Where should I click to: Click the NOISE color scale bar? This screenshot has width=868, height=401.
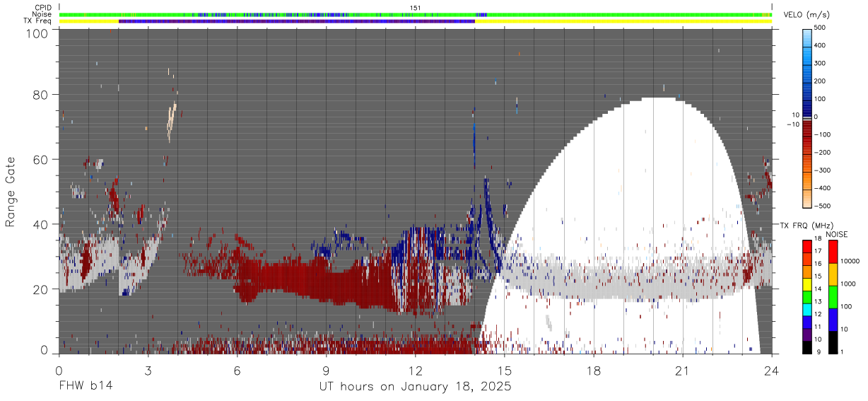[832, 296]
